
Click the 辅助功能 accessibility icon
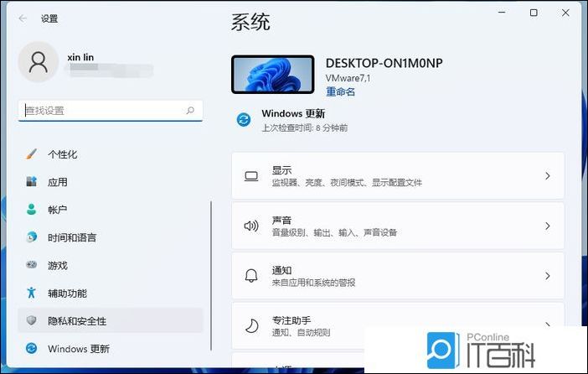(x=32, y=293)
